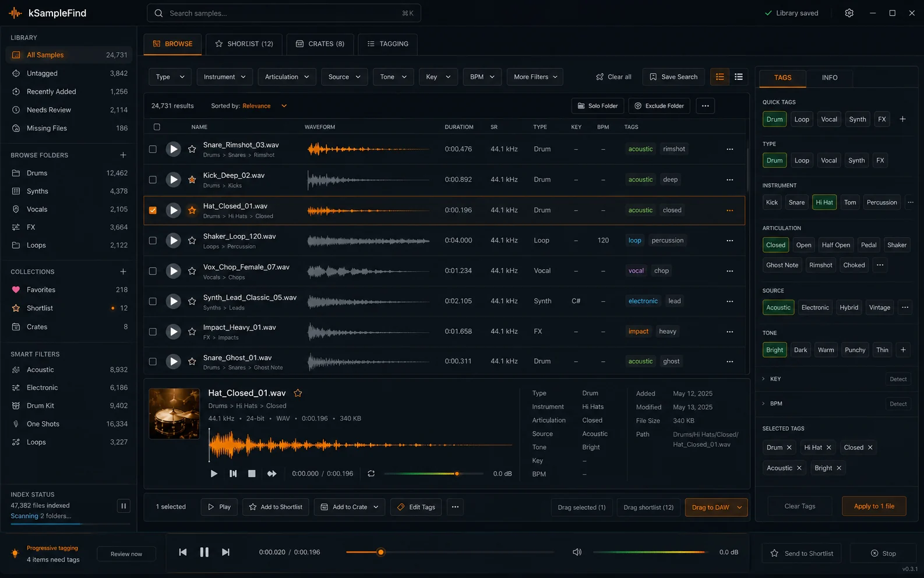
Task: Check the Snare_Ghost_01.wav checkbox
Action: pyautogui.click(x=153, y=361)
